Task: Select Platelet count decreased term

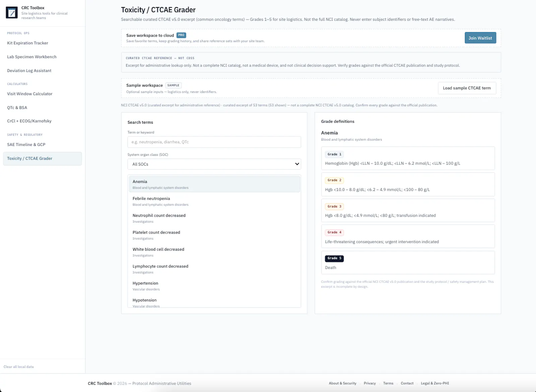Action: point(214,235)
